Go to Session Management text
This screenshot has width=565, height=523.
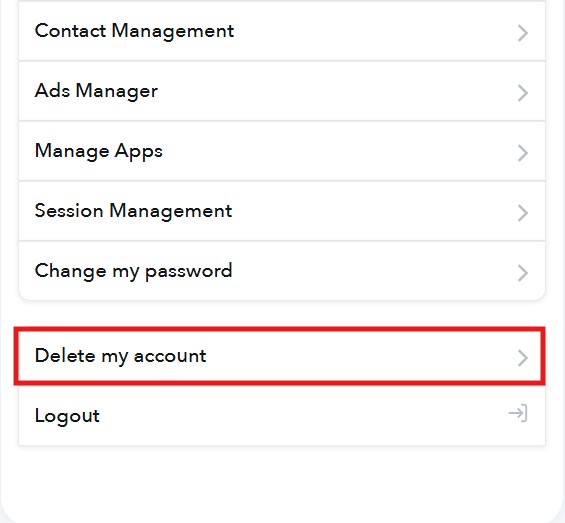(x=133, y=211)
